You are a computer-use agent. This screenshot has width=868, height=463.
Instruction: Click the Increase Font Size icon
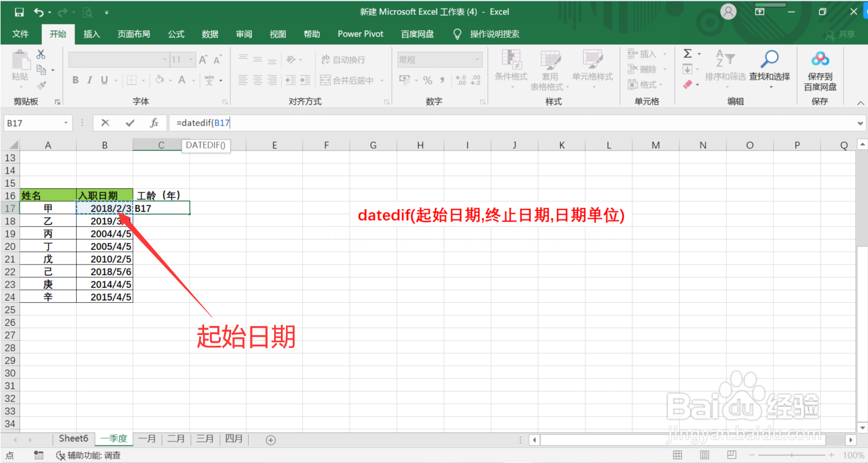coord(203,59)
